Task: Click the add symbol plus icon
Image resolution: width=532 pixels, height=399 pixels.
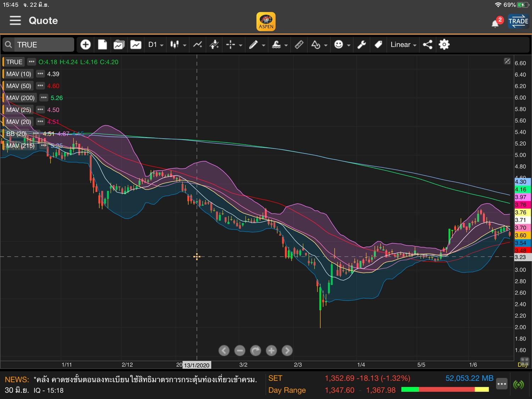Action: (x=85, y=45)
